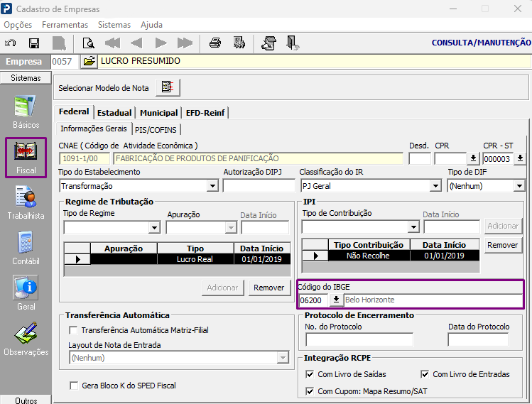Click Adicionar under Regime de Tributação

point(222,288)
